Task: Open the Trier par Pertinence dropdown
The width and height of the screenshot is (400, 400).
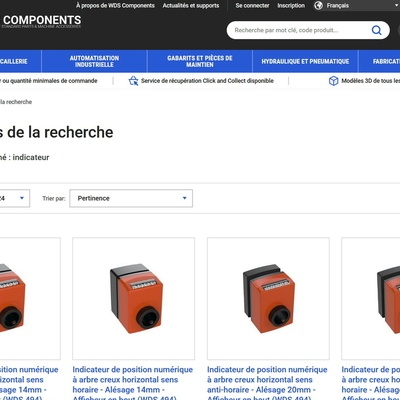Action: [131, 198]
